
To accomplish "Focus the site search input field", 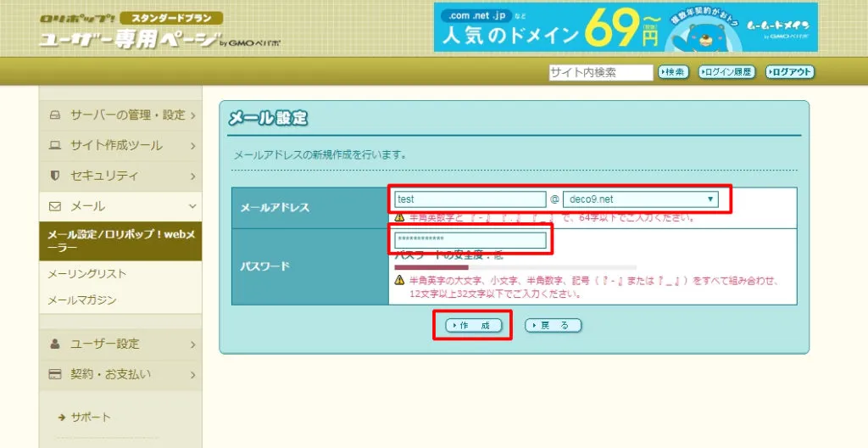I will (601, 72).
